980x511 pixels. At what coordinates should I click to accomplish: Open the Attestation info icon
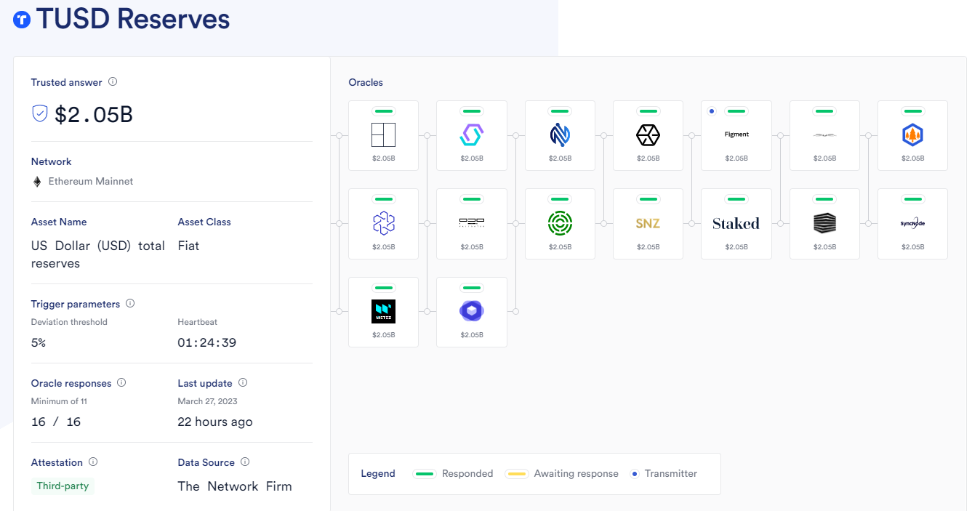93,462
